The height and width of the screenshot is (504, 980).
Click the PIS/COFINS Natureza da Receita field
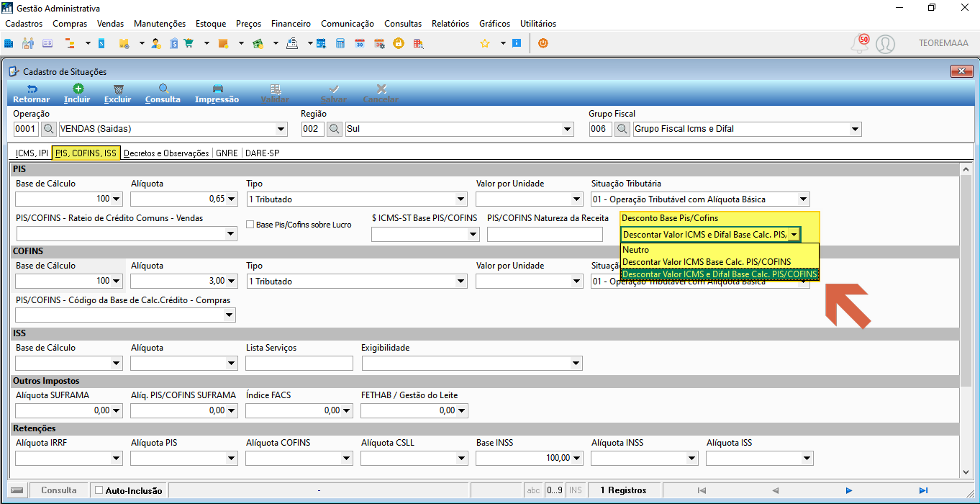(x=545, y=234)
